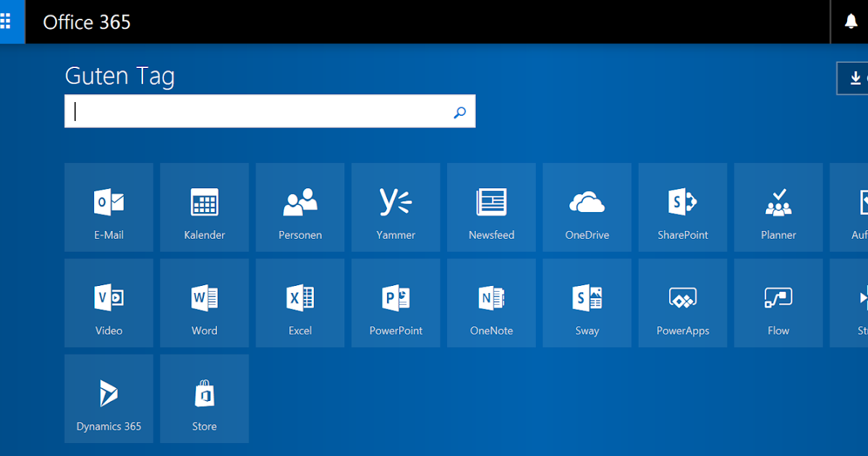Launch the OneDrive tile

coord(587,207)
